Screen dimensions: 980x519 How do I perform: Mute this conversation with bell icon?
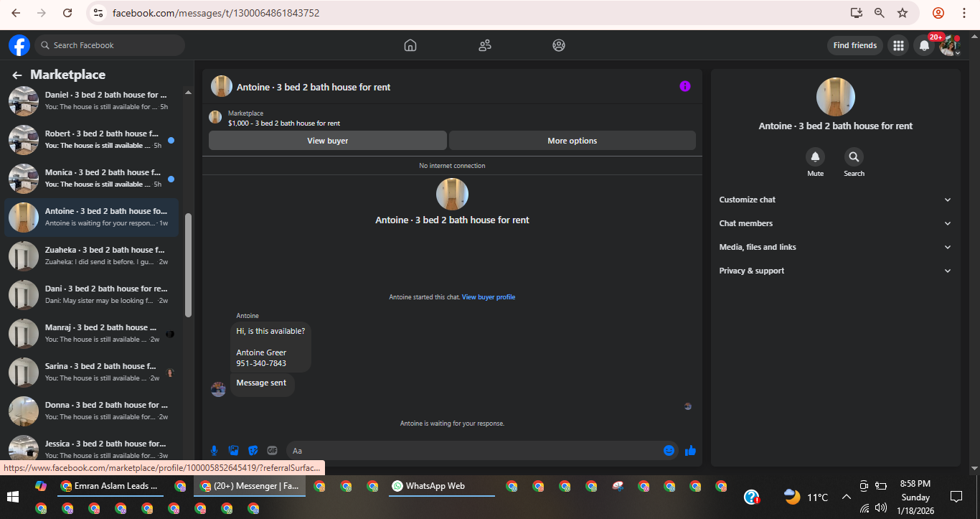[x=815, y=156]
